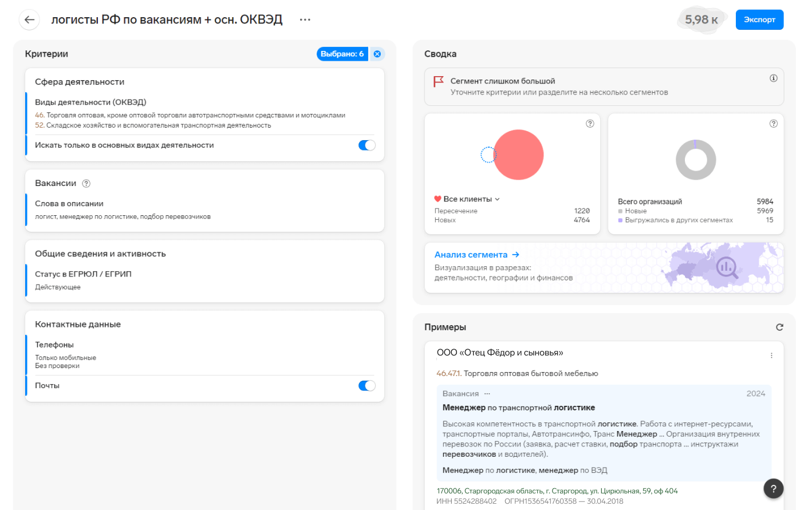This screenshot has width=812, height=510.
Task: Open the Телефоны criterion
Action: coord(54,345)
